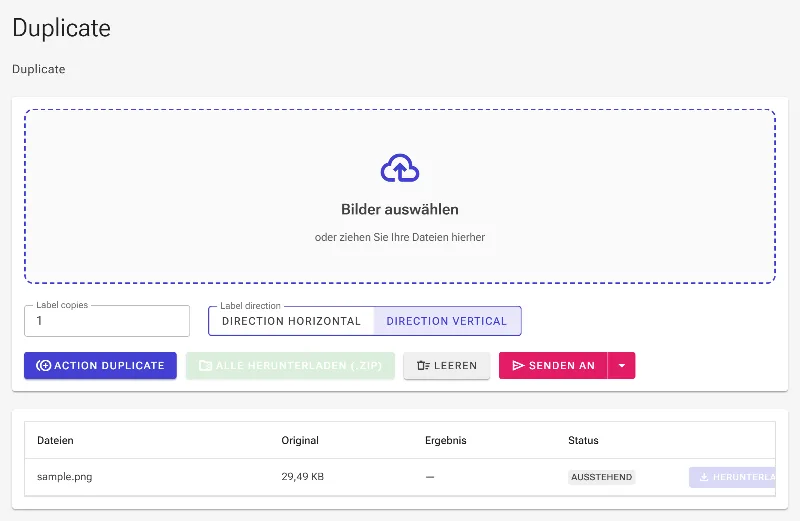This screenshot has width=800, height=521.
Task: Click Alle Herunterladen (.zip) button
Action: tap(290, 365)
